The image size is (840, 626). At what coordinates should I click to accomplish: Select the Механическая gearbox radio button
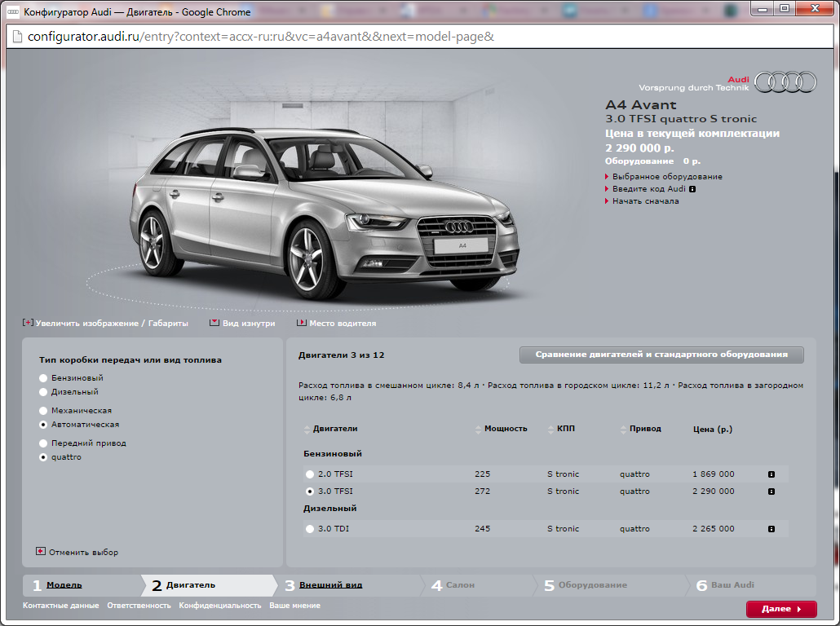[x=43, y=411]
